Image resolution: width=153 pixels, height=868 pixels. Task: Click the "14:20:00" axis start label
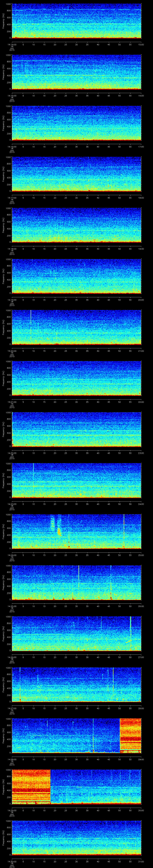click(x=12, y=351)
